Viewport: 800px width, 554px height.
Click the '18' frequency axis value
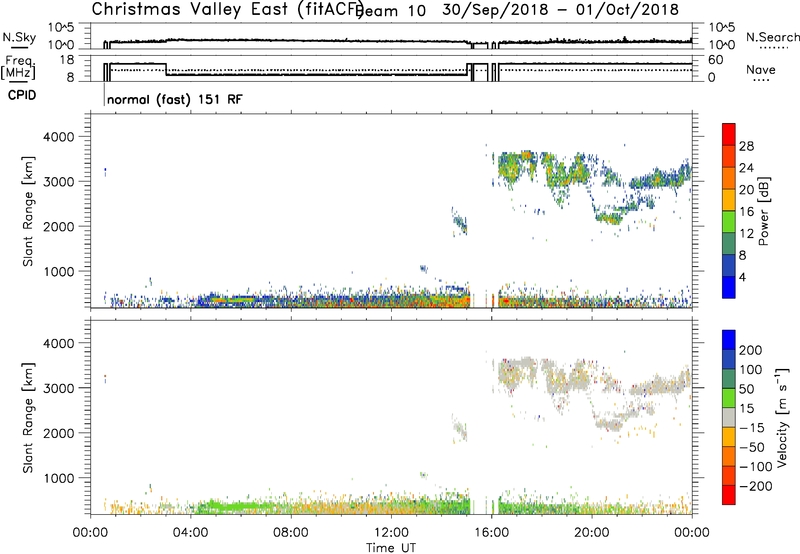(66, 60)
